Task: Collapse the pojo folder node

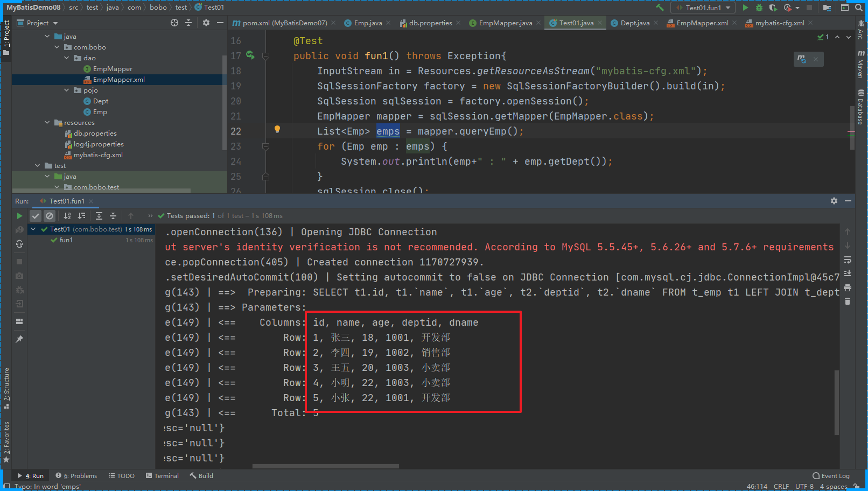Action: pyautogui.click(x=67, y=90)
